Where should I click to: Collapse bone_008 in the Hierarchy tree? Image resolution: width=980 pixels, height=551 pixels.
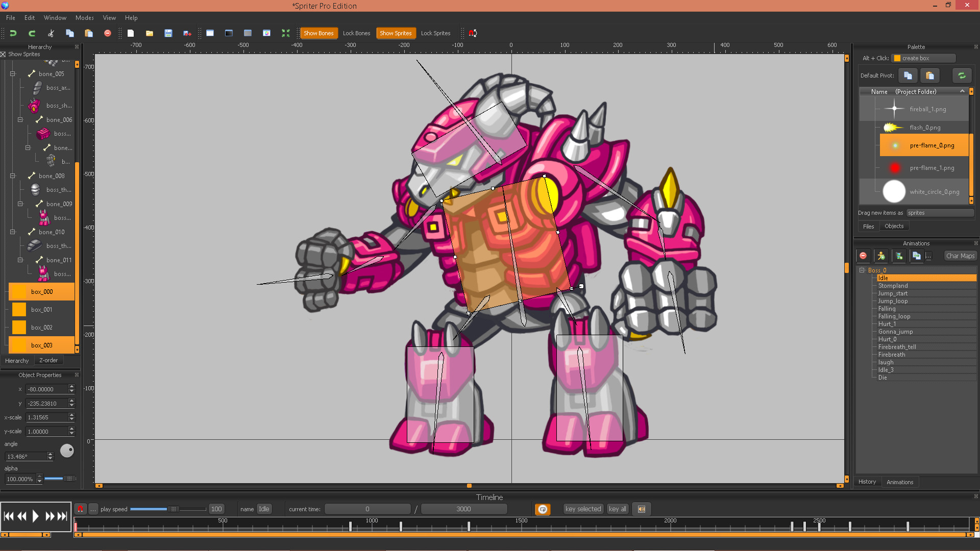[x=12, y=175]
